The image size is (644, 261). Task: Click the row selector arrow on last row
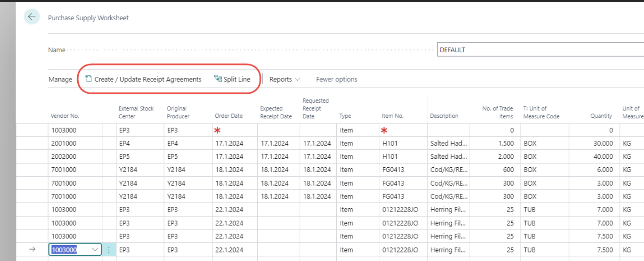pos(32,250)
